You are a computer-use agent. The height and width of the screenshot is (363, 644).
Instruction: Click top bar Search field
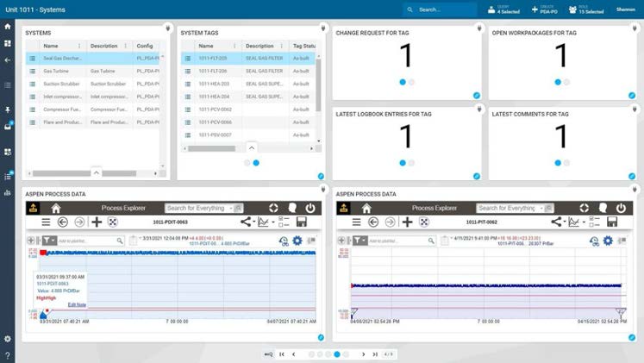click(441, 9)
